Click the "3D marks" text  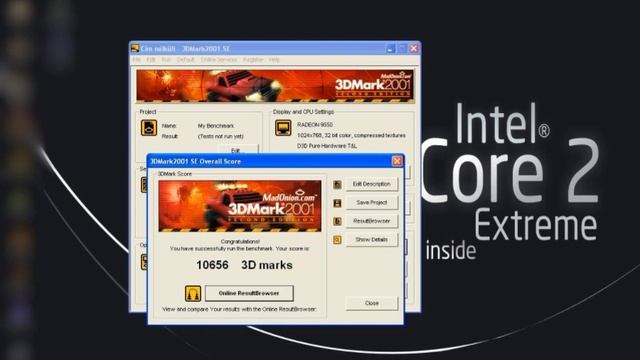267,265
